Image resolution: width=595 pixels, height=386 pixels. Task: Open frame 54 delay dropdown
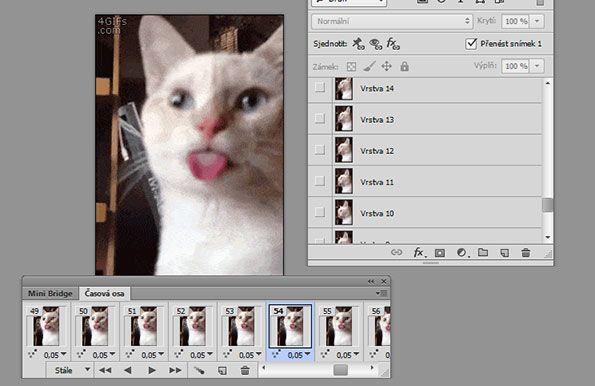pyautogui.click(x=307, y=354)
